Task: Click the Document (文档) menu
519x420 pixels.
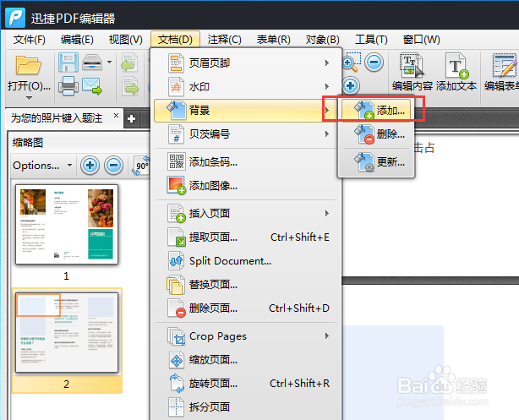Action: click(x=175, y=40)
